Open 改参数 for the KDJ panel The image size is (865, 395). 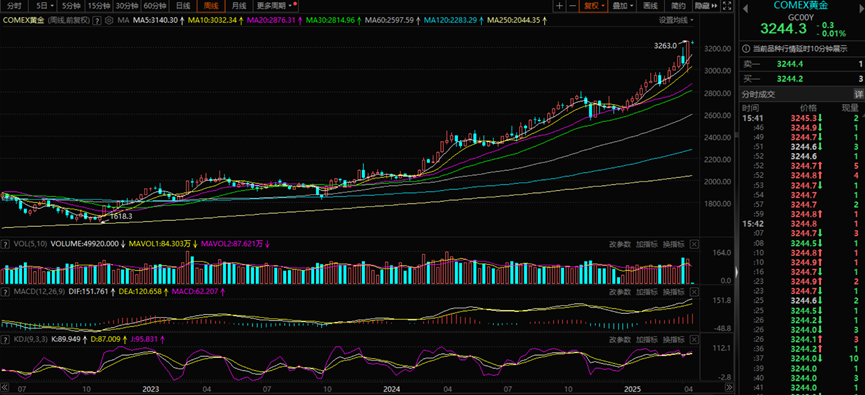tap(619, 339)
